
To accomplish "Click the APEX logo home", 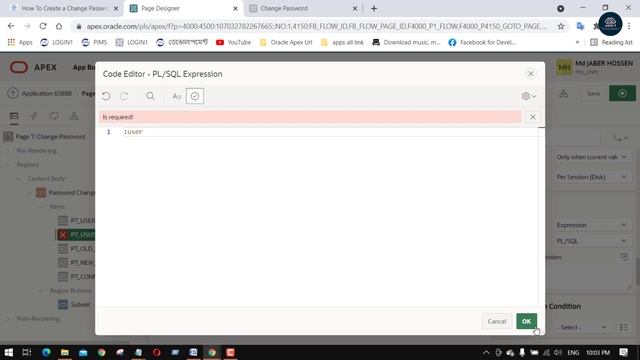I will (33, 67).
